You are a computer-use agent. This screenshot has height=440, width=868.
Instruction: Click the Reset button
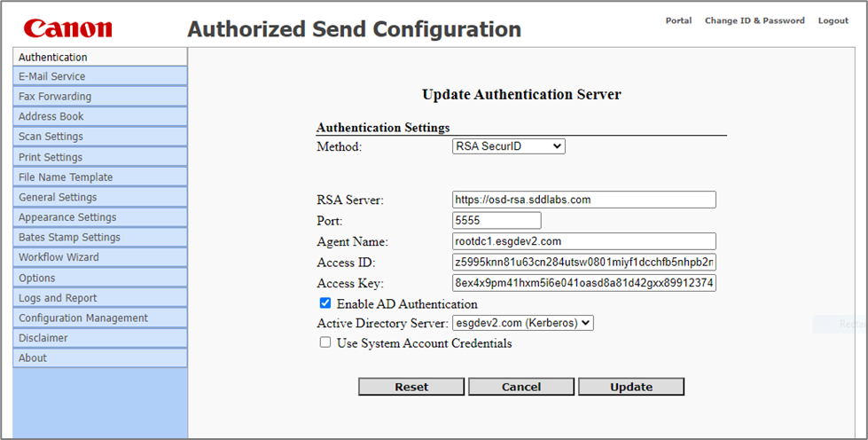click(411, 387)
